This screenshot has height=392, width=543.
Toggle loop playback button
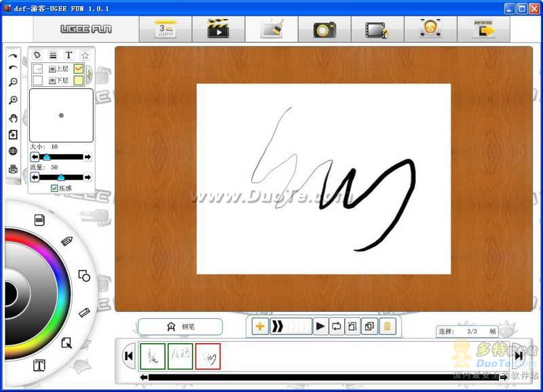pos(336,326)
